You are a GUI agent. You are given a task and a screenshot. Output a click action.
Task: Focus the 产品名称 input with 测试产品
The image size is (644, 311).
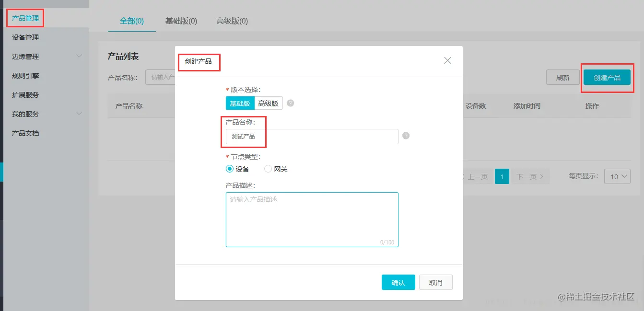312,136
